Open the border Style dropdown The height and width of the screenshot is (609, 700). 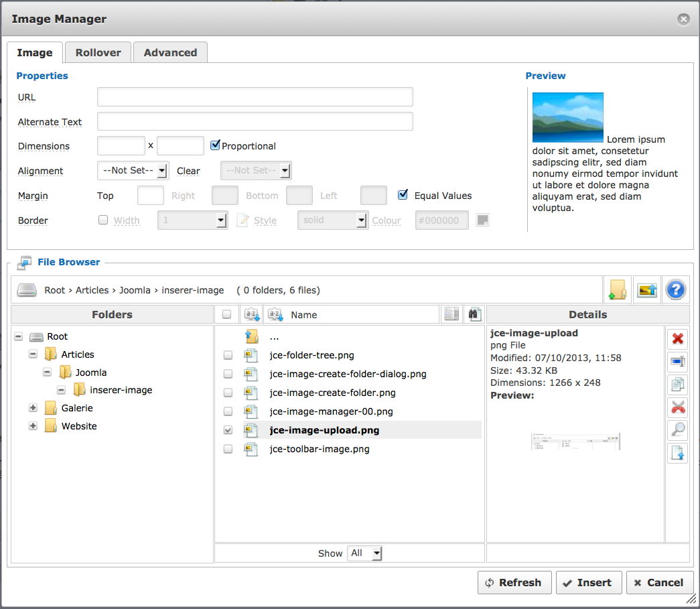tap(333, 220)
